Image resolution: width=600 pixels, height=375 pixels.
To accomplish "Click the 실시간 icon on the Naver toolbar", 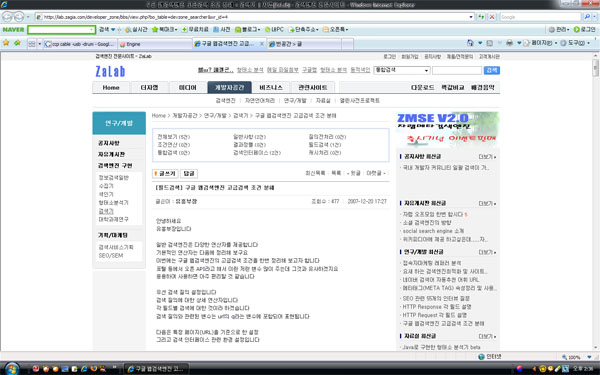I will coord(128,29).
